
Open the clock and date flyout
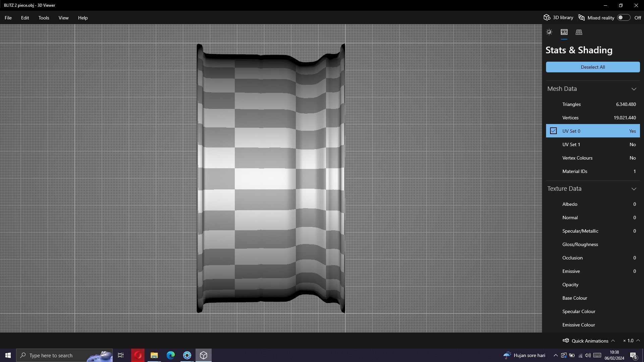point(614,355)
